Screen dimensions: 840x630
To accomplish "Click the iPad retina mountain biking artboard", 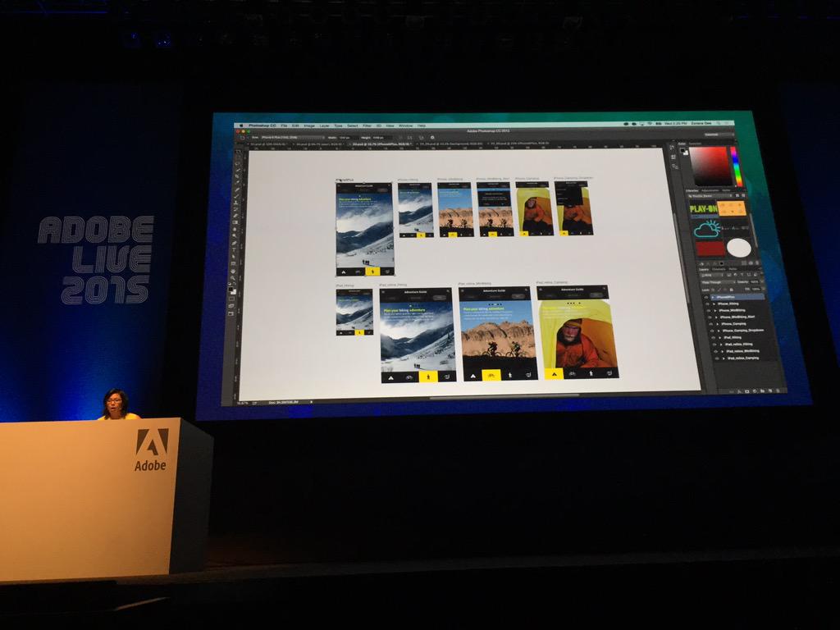I will 498,334.
